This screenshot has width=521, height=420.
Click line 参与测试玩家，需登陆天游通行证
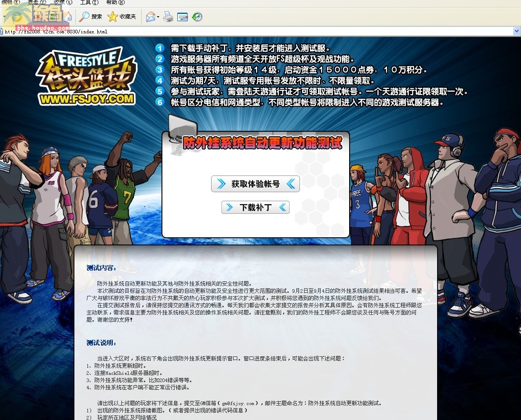click(319, 92)
